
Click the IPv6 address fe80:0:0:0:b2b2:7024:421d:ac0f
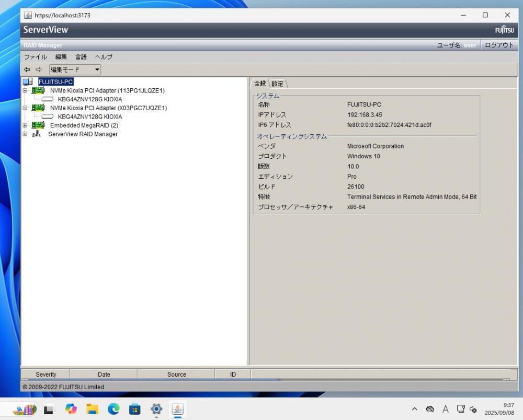coord(389,125)
